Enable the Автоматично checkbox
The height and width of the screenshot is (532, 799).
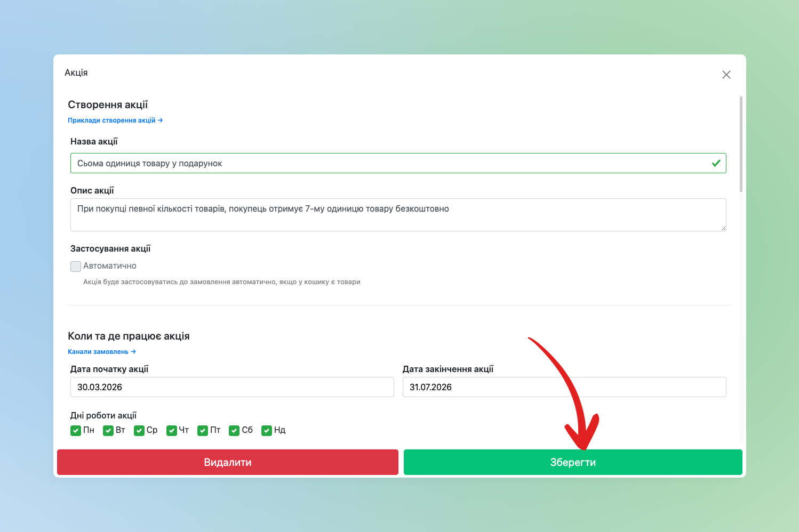click(76, 266)
